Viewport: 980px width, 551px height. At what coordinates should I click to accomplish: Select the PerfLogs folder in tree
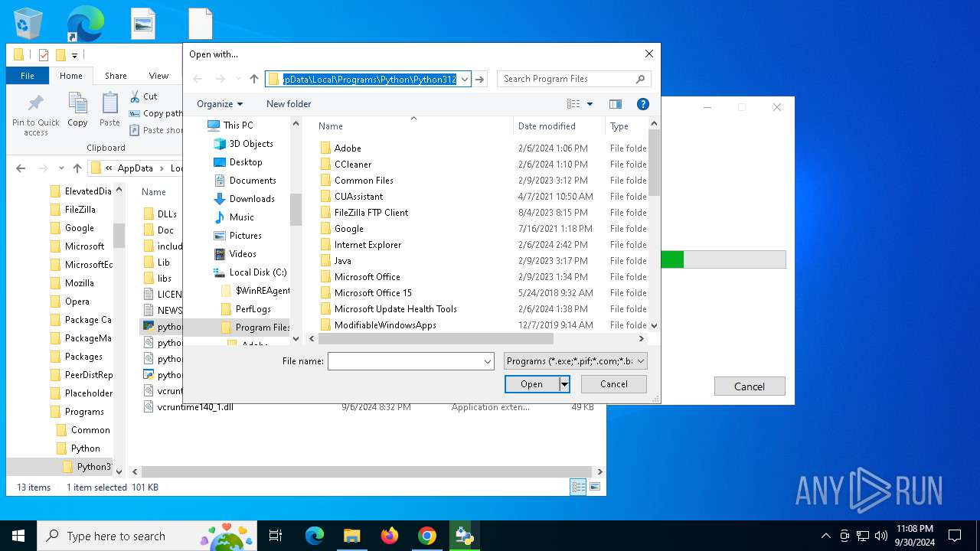pos(253,309)
